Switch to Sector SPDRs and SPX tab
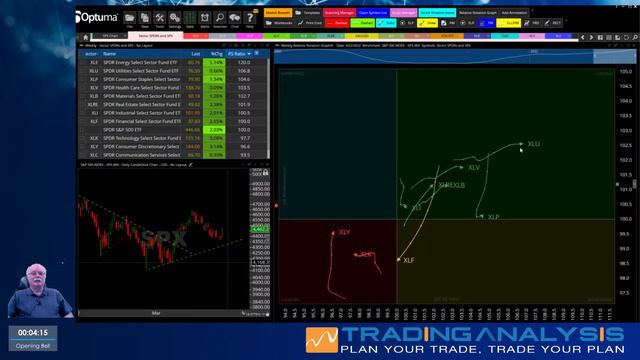 point(156,36)
